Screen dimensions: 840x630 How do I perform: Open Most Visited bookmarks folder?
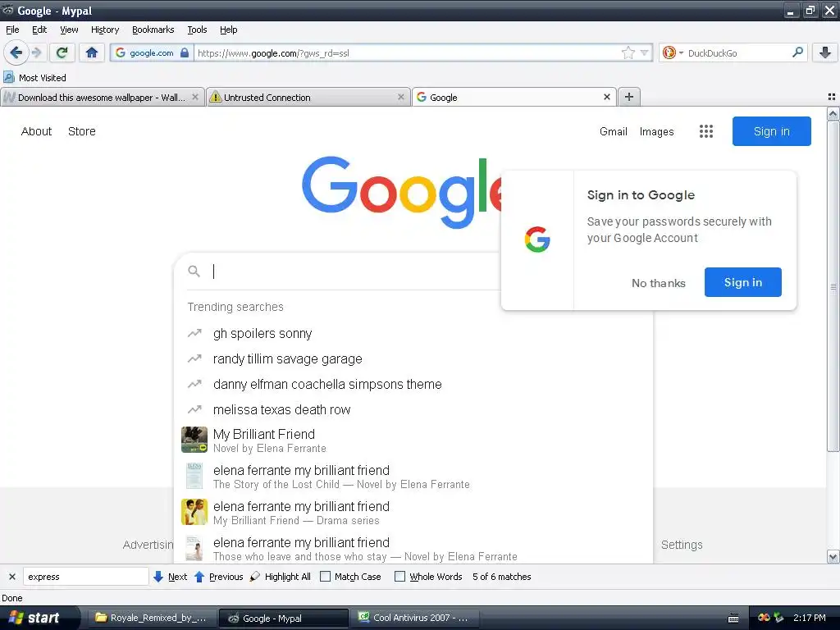34,78
